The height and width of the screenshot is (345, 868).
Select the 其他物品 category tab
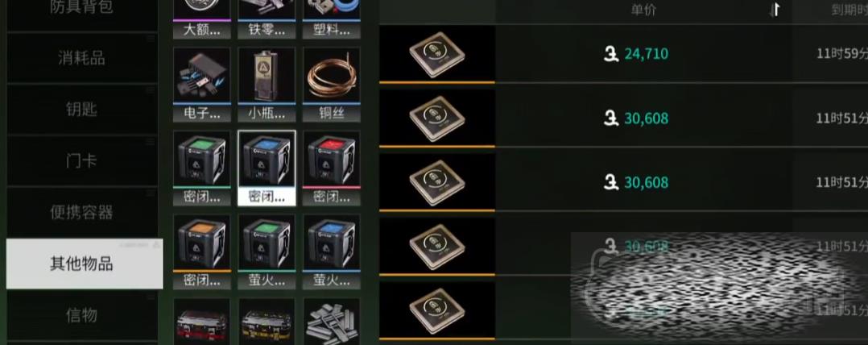[x=84, y=264]
